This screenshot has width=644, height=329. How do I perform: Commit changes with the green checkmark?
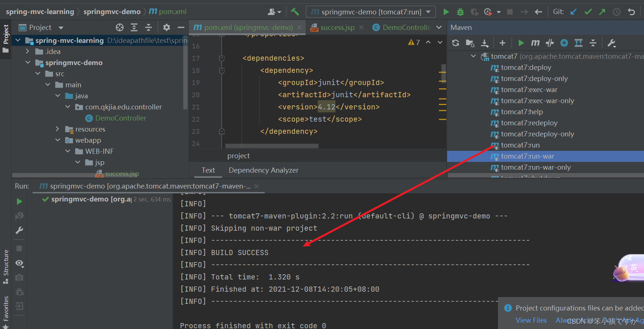click(588, 12)
